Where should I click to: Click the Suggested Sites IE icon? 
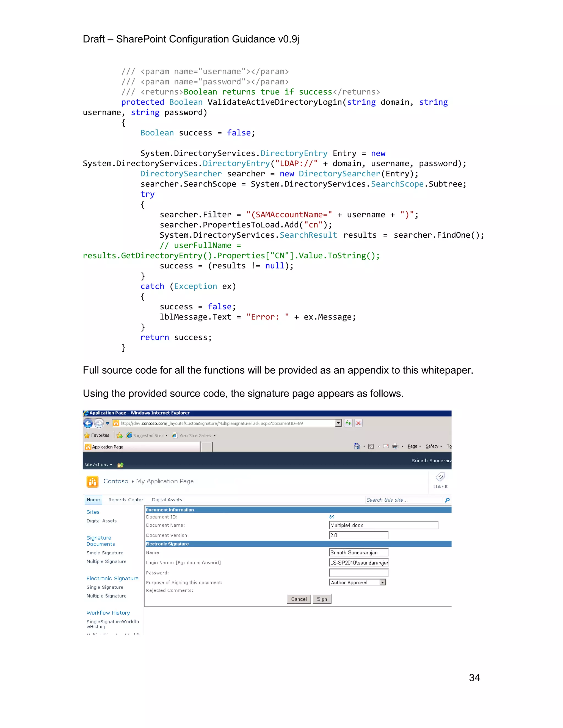coord(129,435)
